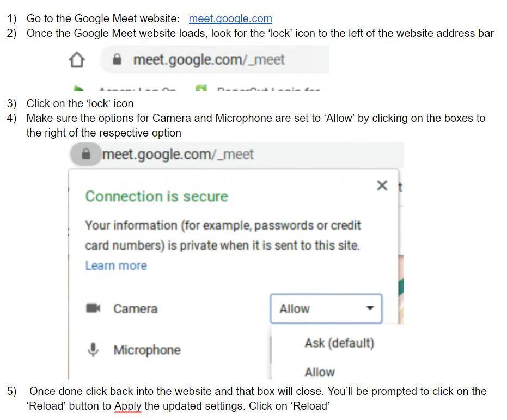Click the first meet.google.com/_meet address field
The width and height of the screenshot is (507, 420).
(215, 59)
